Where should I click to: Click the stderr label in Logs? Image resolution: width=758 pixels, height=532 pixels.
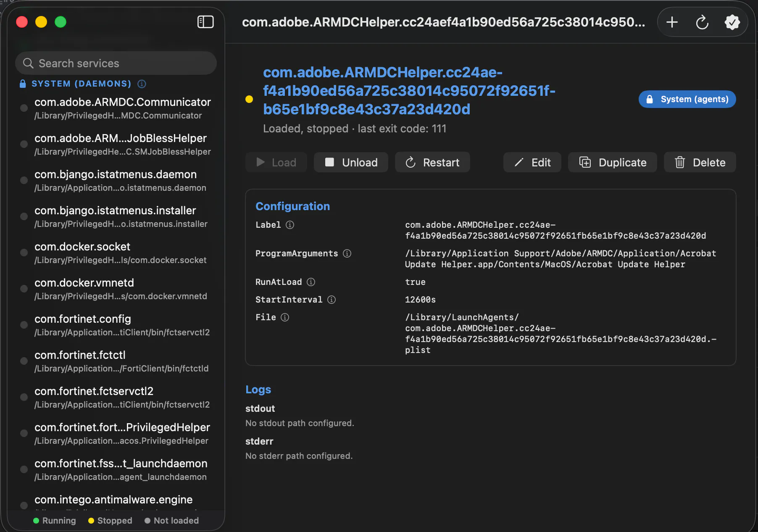coord(259,441)
